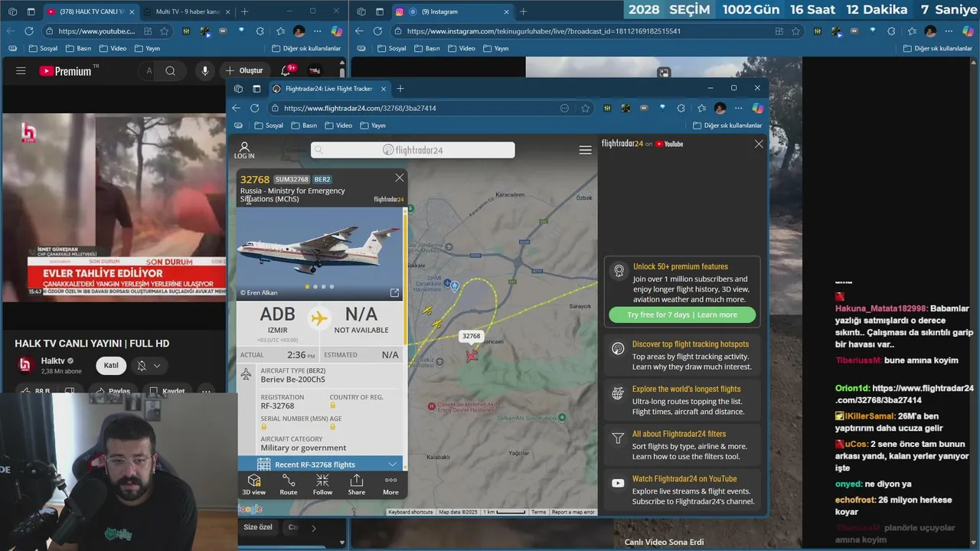The width and height of the screenshot is (980, 551).
Task: Open notification bell dropdown beside Katıl
Action: tap(149, 366)
